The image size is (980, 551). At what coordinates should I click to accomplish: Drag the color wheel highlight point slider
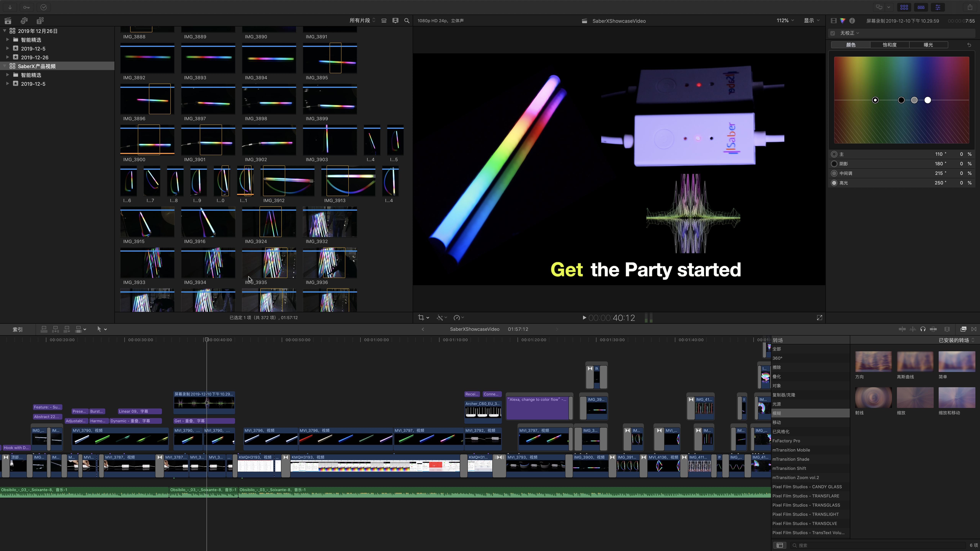click(x=928, y=100)
